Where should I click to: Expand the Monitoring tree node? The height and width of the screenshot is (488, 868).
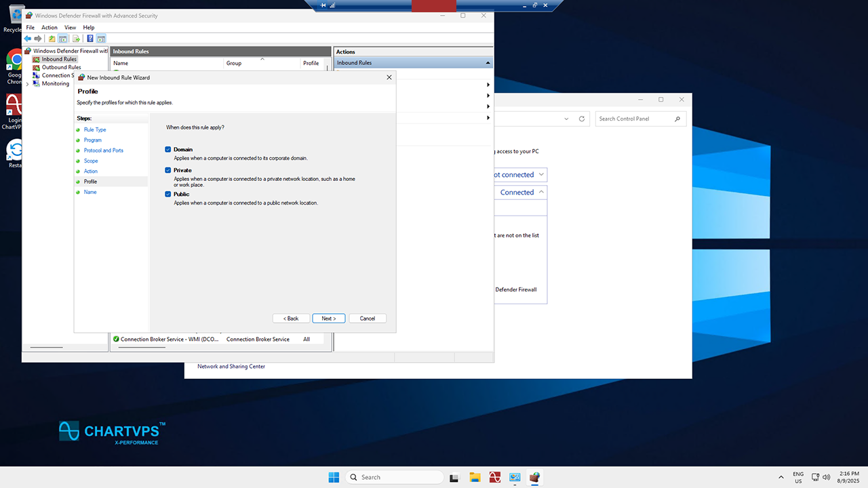point(27,84)
